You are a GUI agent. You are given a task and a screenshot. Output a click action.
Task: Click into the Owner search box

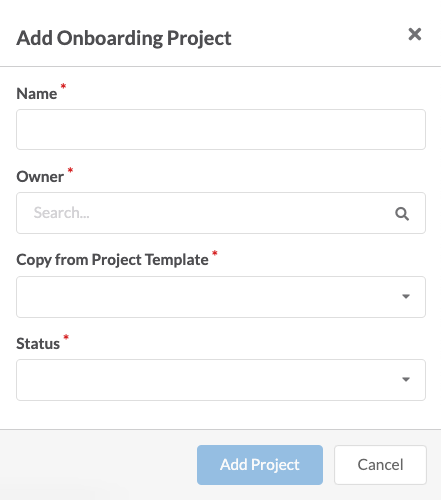point(221,213)
